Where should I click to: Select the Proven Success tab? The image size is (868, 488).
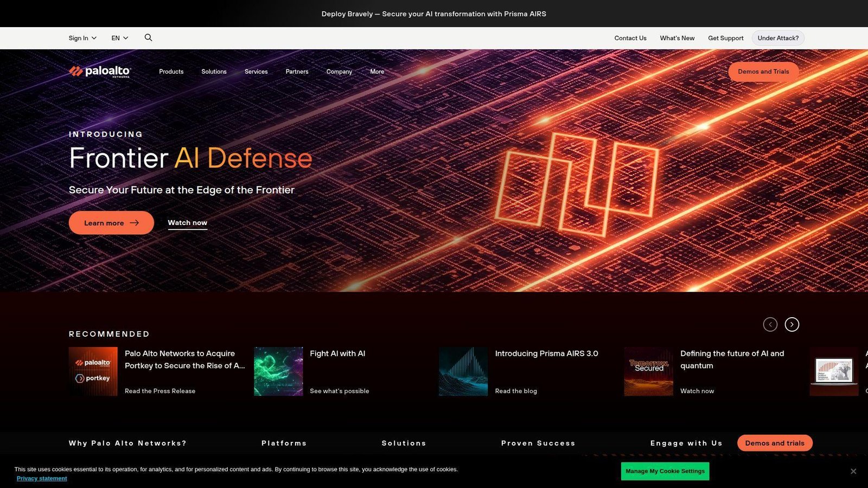pos(538,443)
